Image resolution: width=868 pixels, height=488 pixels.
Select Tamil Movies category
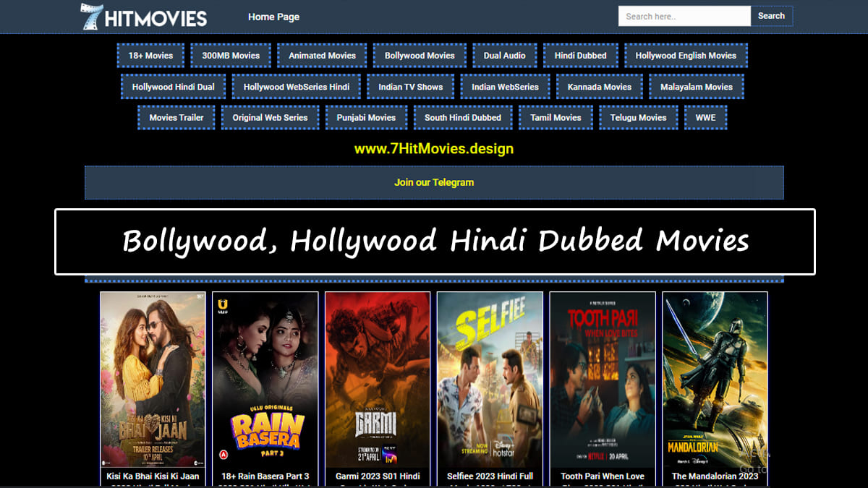pos(556,117)
